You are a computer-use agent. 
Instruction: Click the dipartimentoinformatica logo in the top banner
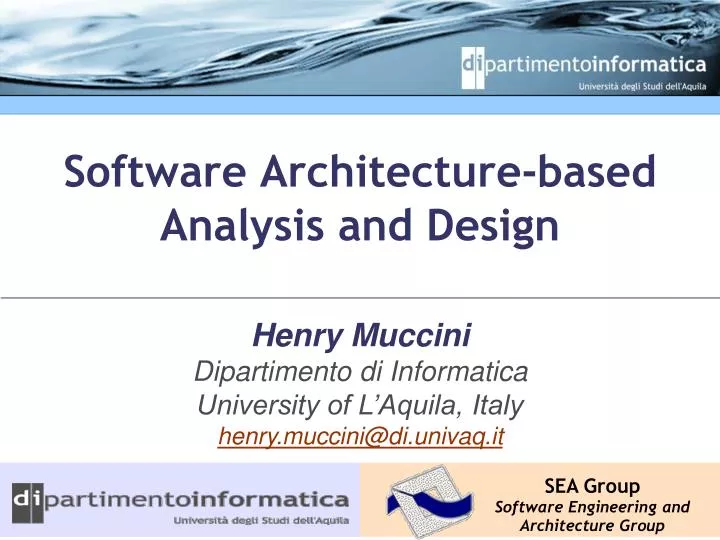[x=584, y=66]
